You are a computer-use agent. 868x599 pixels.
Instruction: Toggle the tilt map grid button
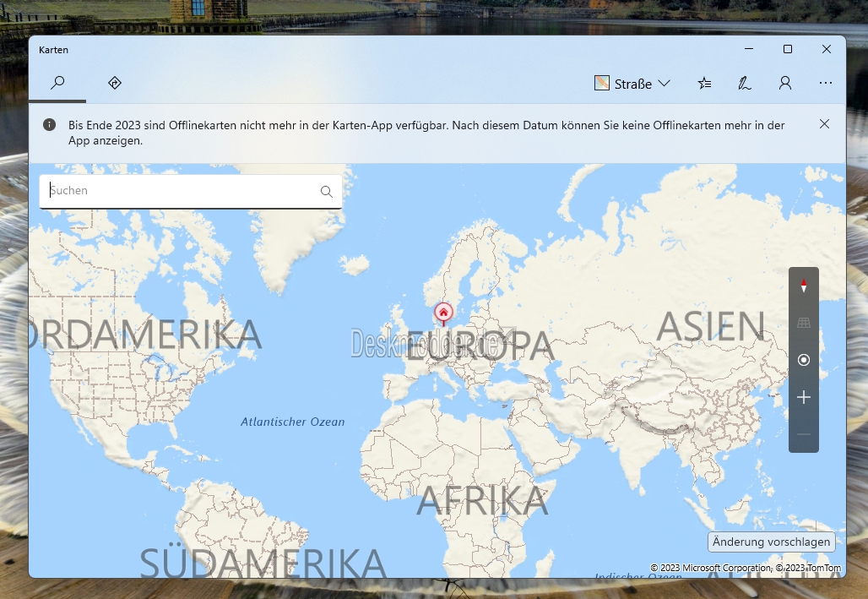click(x=804, y=323)
